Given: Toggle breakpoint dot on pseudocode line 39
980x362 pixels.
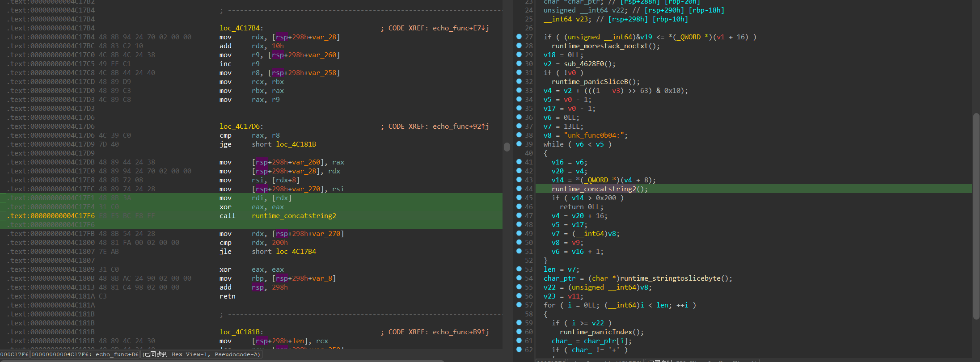Looking at the screenshot, I should pos(519,144).
